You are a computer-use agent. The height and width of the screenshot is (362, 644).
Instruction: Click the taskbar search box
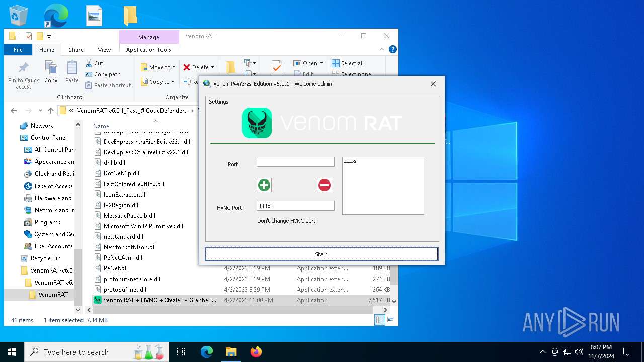point(97,352)
